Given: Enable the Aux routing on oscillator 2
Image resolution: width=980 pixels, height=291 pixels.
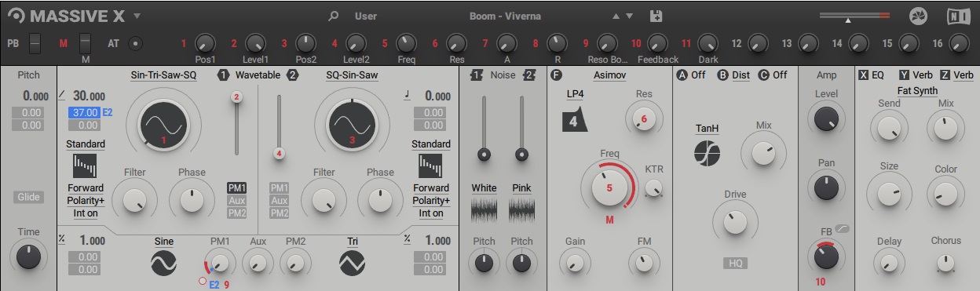Looking at the screenshot, I should click(280, 201).
